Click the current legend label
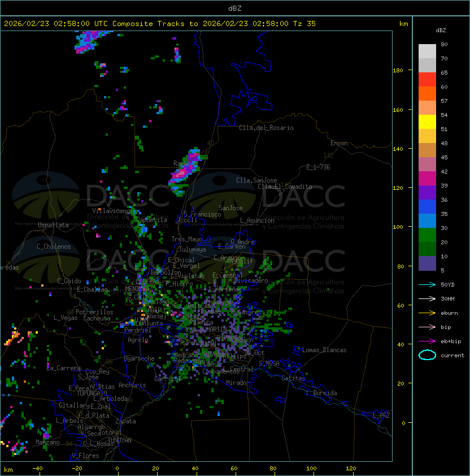 [452, 356]
